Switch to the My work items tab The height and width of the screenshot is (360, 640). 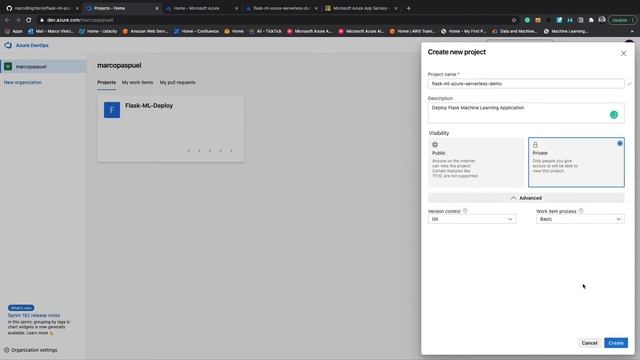[x=138, y=82]
